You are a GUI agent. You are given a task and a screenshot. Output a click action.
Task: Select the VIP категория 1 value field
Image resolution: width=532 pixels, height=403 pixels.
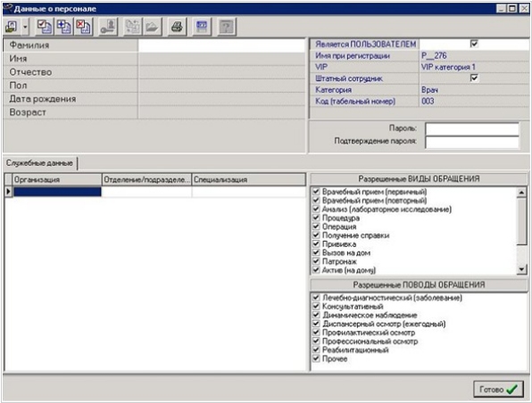(474, 67)
